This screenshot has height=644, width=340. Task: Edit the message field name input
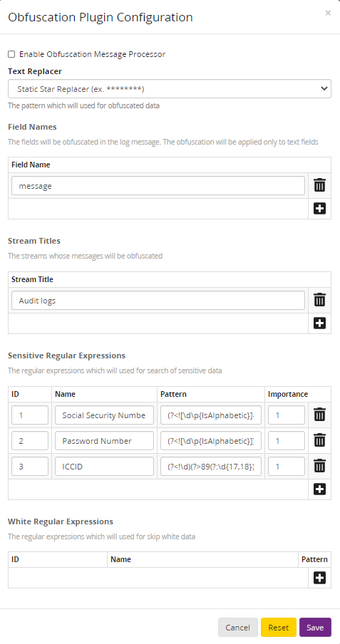pos(158,186)
